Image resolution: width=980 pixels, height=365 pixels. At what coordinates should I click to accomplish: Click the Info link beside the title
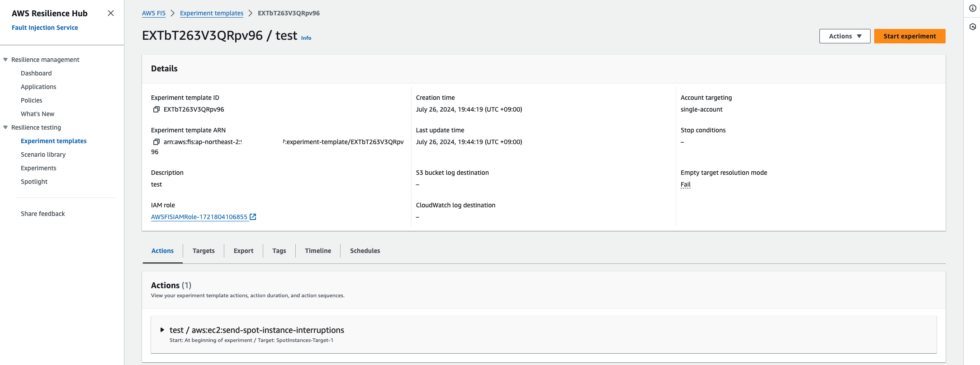click(306, 38)
